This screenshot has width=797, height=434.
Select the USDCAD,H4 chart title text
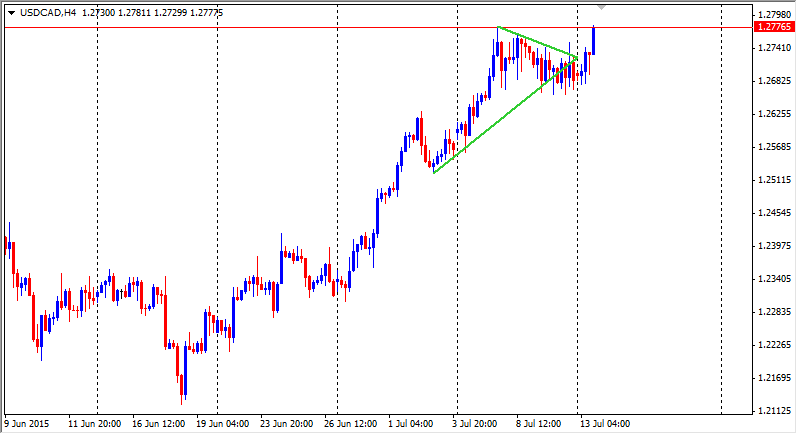coord(48,13)
